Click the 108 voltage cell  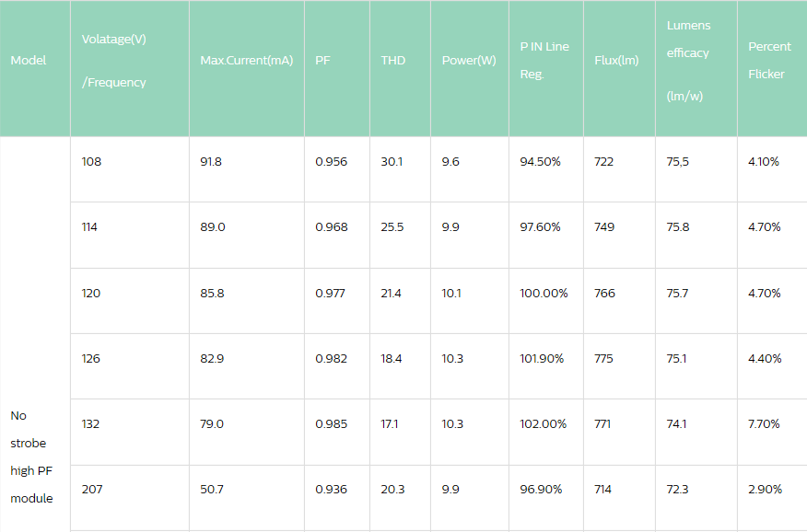tap(92, 162)
